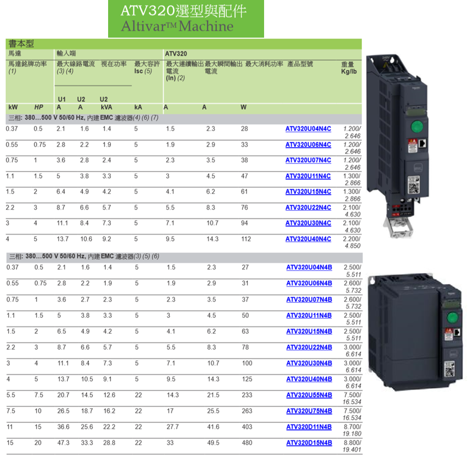The height and width of the screenshot is (456, 476).
Task: Open the ATV320U15N4C product page link
Action: 308,191
